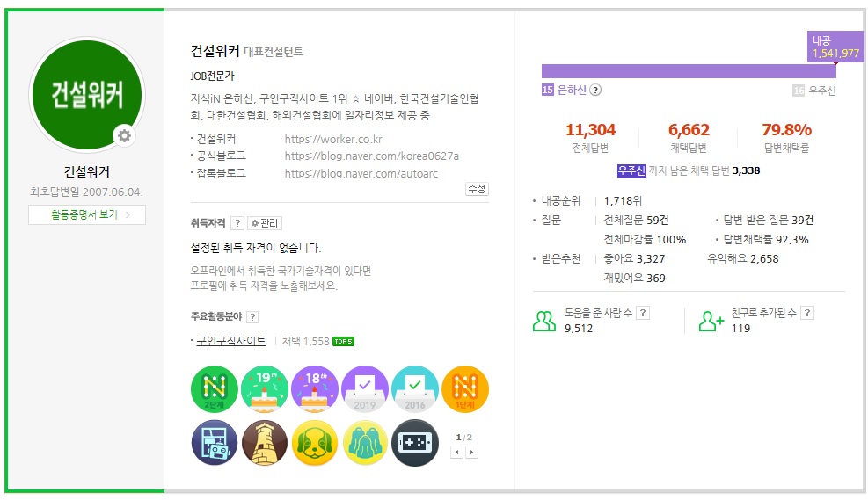This screenshot has width=868, height=500.
Task: Click 활동증명서 보기 button
Action: pos(87,214)
